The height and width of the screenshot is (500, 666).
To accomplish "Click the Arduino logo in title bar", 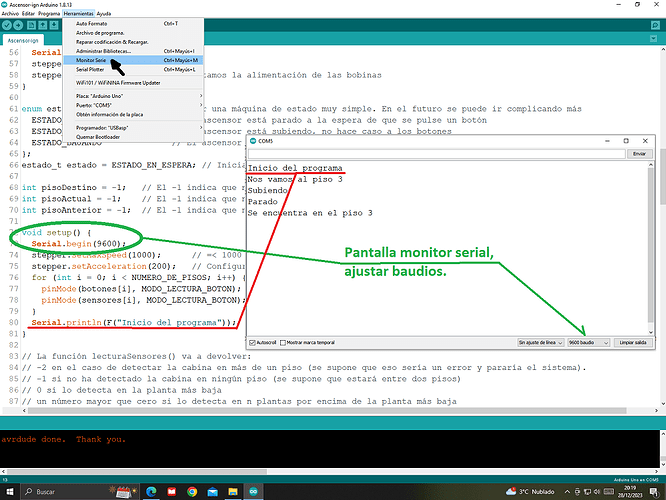I will [4, 5].
